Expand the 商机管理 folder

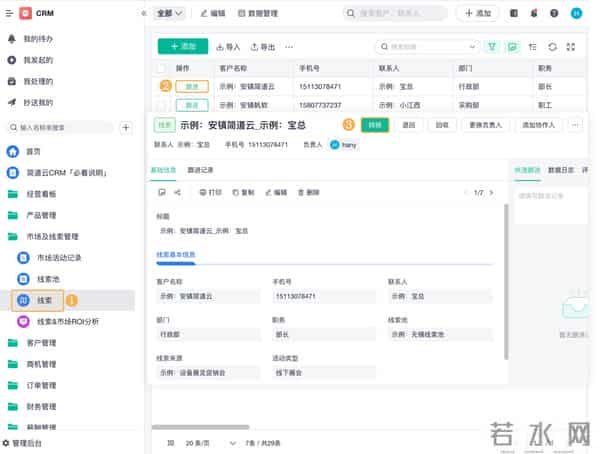pyautogui.click(x=33, y=364)
